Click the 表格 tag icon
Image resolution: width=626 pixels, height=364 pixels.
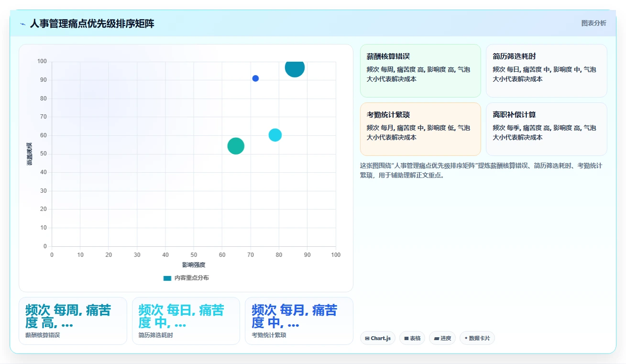coord(406,338)
